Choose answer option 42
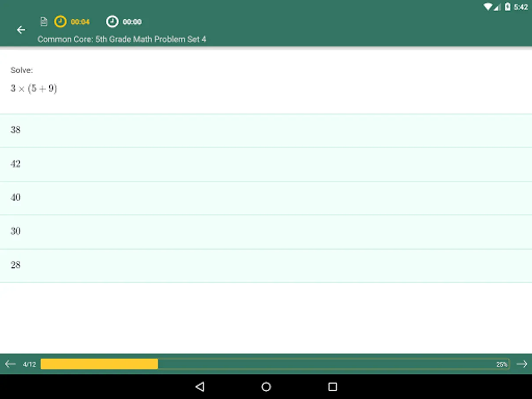532x399 pixels. 266,164
